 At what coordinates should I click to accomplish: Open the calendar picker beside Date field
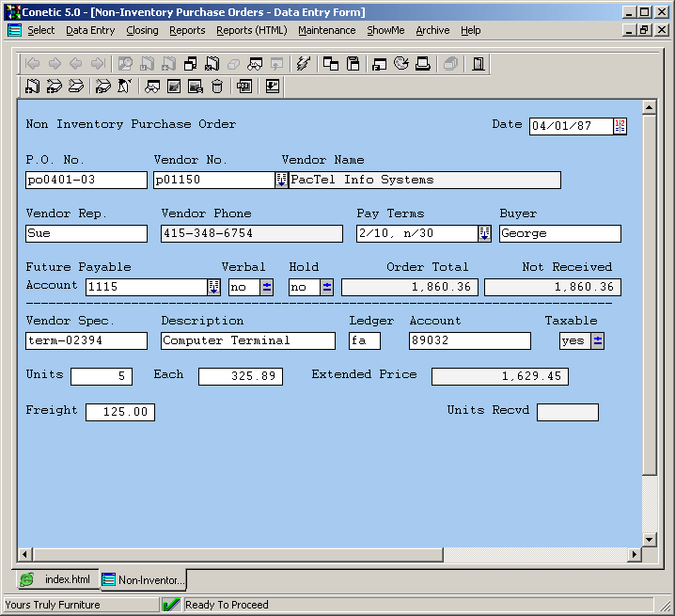point(620,126)
